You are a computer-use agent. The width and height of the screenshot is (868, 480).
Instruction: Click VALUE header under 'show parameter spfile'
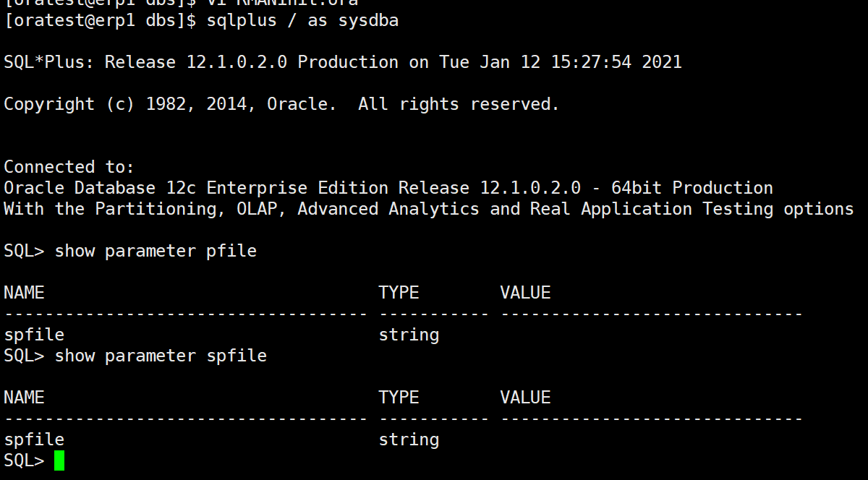click(x=525, y=398)
